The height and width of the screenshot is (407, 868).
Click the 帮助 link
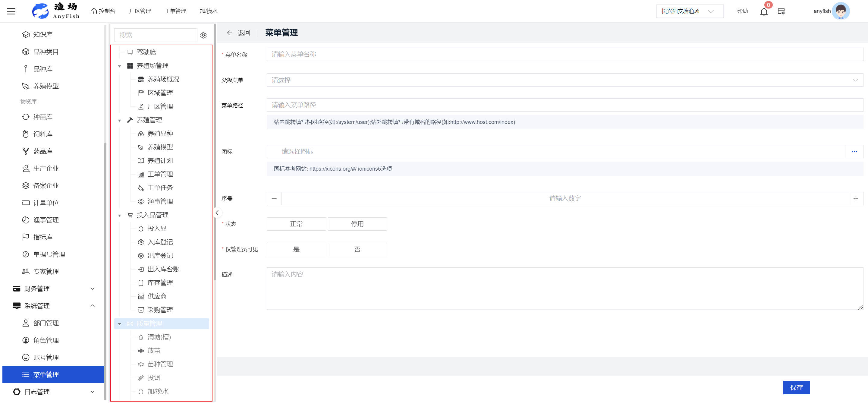(742, 11)
